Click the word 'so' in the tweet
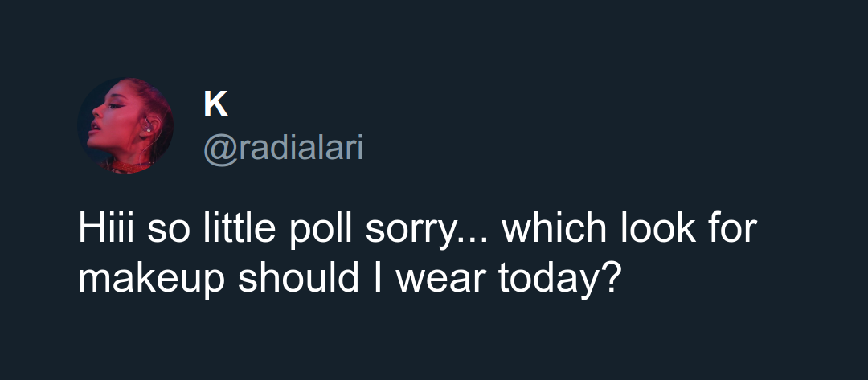This screenshot has height=380, width=868. 168,231
